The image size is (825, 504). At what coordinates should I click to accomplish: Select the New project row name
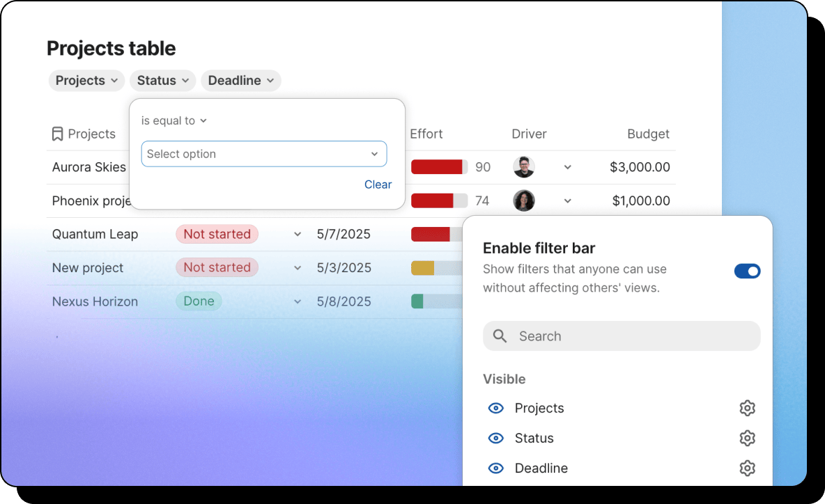(87, 267)
